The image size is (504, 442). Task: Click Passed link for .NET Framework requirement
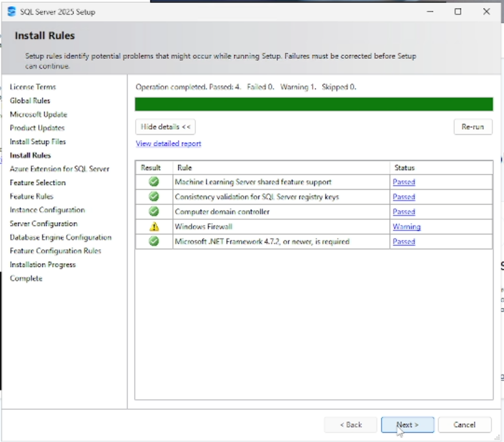[x=404, y=241]
